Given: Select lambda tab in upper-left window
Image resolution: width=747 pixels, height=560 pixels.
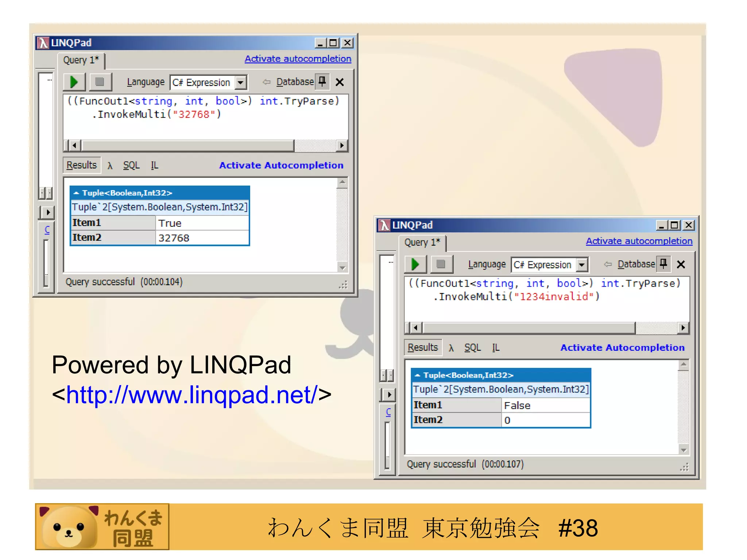Looking at the screenshot, I should coord(110,166).
